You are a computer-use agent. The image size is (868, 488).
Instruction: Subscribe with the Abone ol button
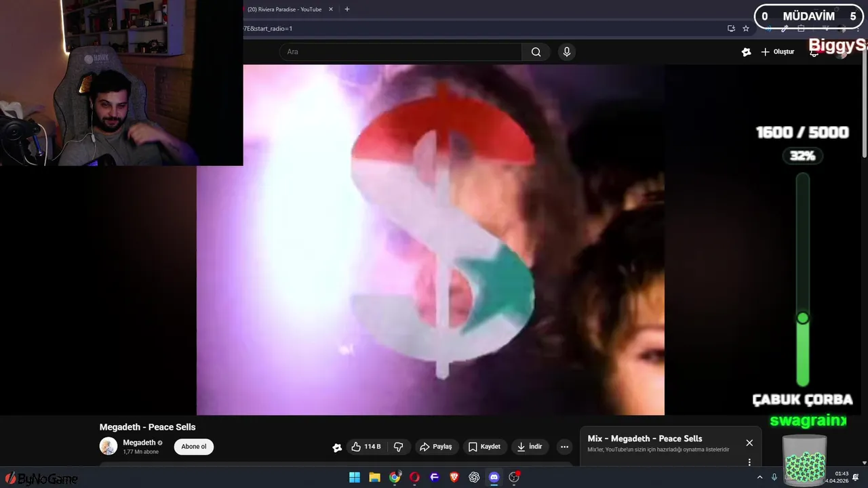point(194,447)
